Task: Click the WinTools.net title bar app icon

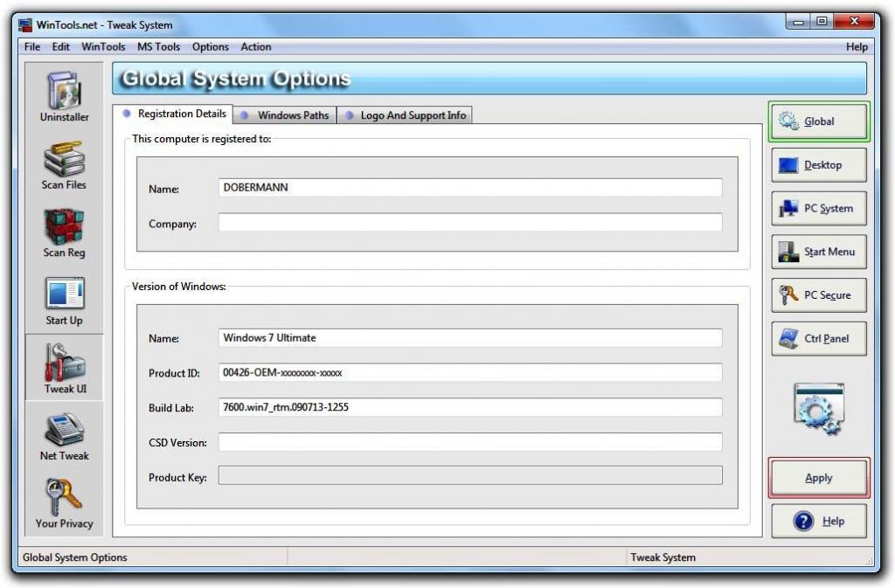Action: point(25,25)
